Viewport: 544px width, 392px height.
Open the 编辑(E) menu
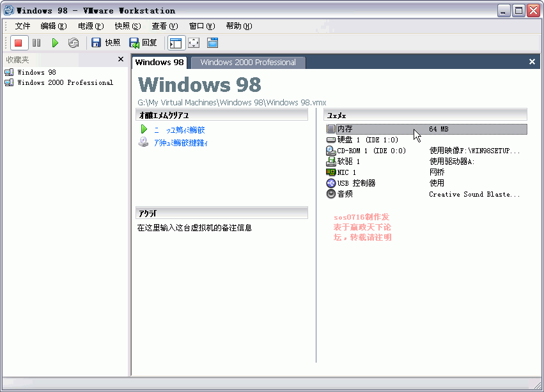(54, 26)
